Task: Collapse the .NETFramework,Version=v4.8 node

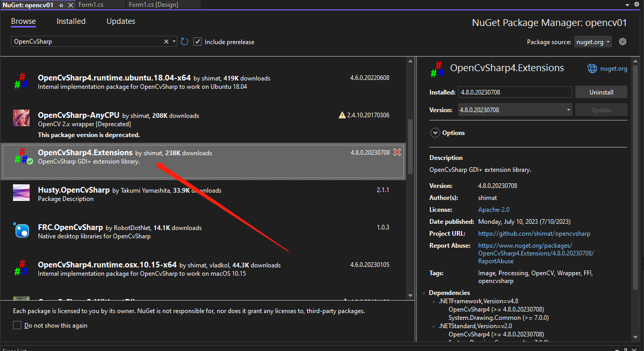Action: 434,301
